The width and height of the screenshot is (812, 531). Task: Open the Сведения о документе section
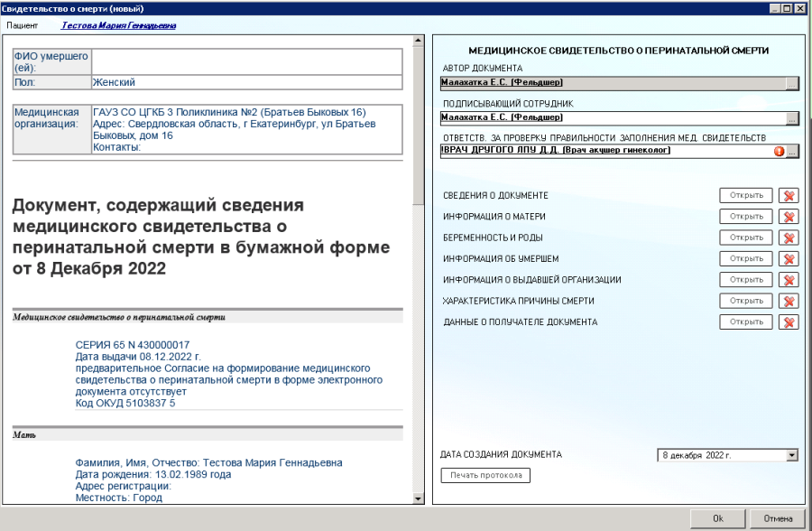tap(746, 195)
